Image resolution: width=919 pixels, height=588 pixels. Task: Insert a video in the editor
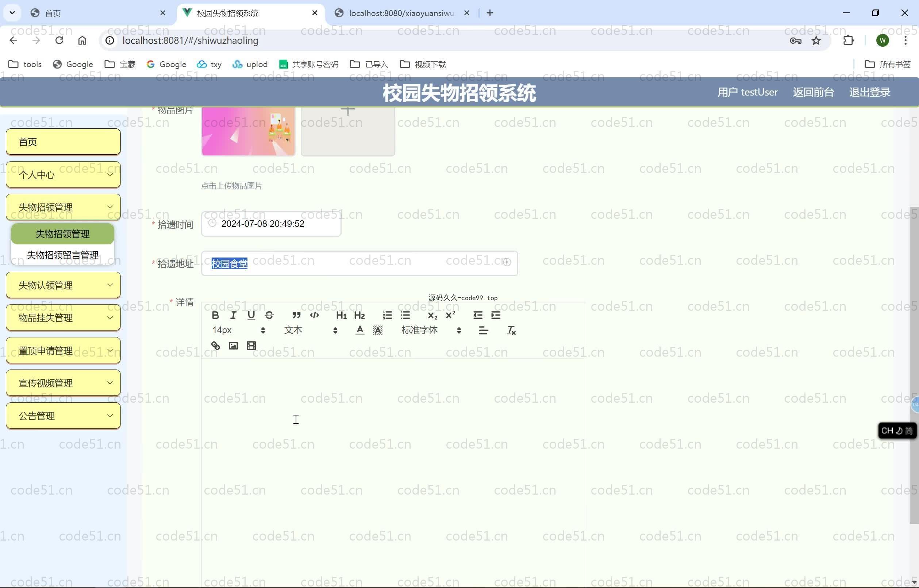[251, 345]
